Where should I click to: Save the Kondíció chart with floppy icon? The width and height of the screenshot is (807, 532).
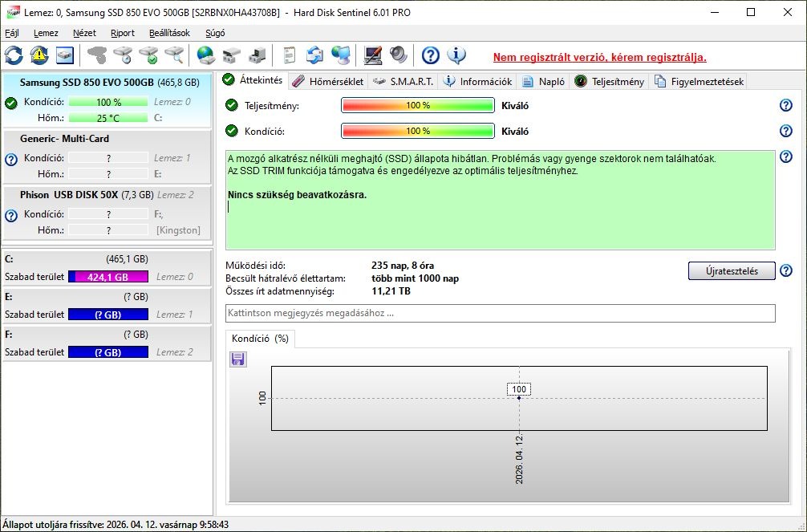pyautogui.click(x=237, y=359)
